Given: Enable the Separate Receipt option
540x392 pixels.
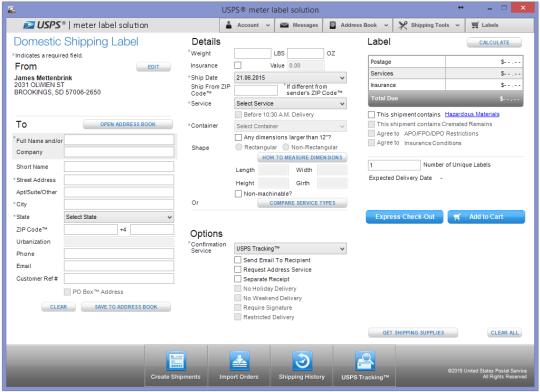Looking at the screenshot, I should [238, 279].
